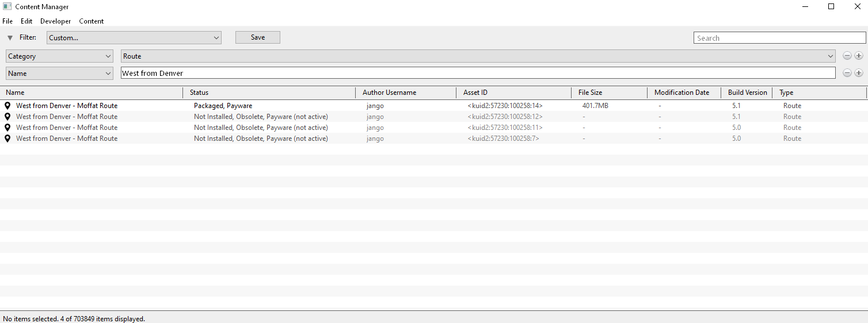The width and height of the screenshot is (868, 323).
Task: Click route pin icon for kuid2:57230:100258:14 row
Action: (x=7, y=106)
